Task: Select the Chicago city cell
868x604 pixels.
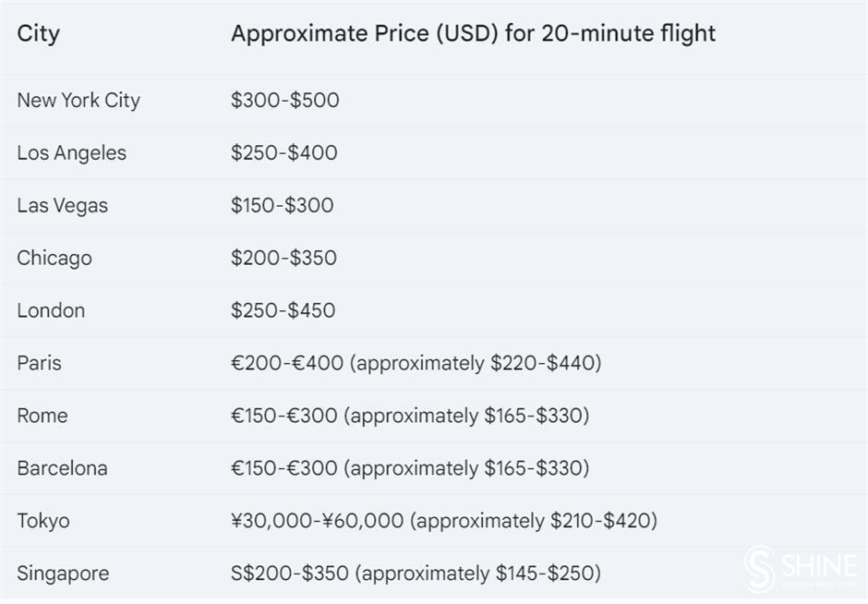Action: [x=54, y=259]
